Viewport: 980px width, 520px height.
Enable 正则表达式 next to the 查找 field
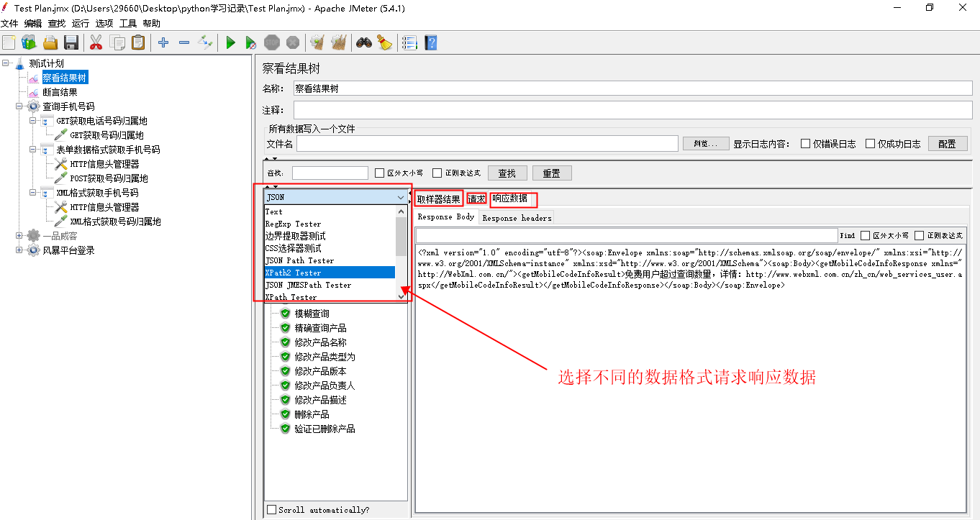tap(437, 173)
